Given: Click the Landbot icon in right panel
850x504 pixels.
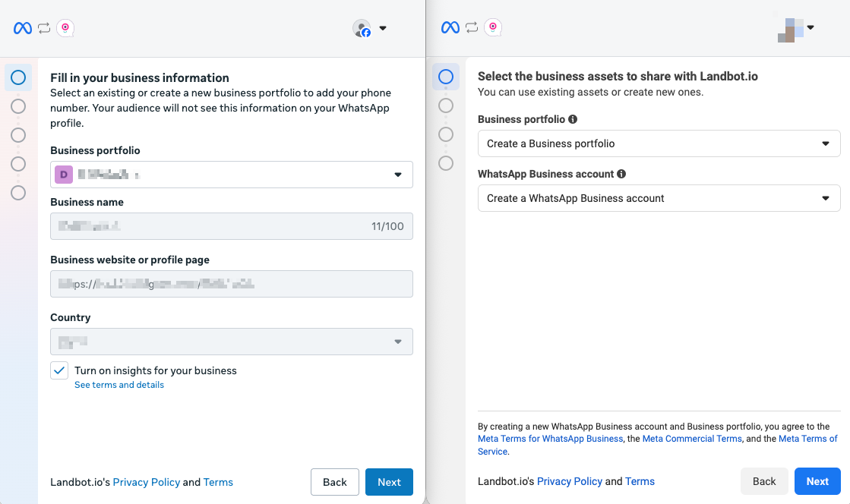Looking at the screenshot, I should tap(493, 28).
